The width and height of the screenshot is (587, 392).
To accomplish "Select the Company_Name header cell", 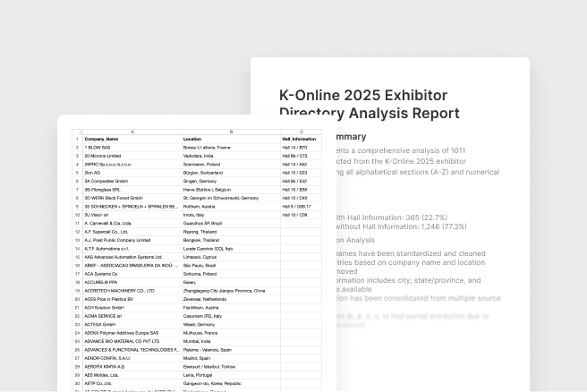I will coord(132,139).
